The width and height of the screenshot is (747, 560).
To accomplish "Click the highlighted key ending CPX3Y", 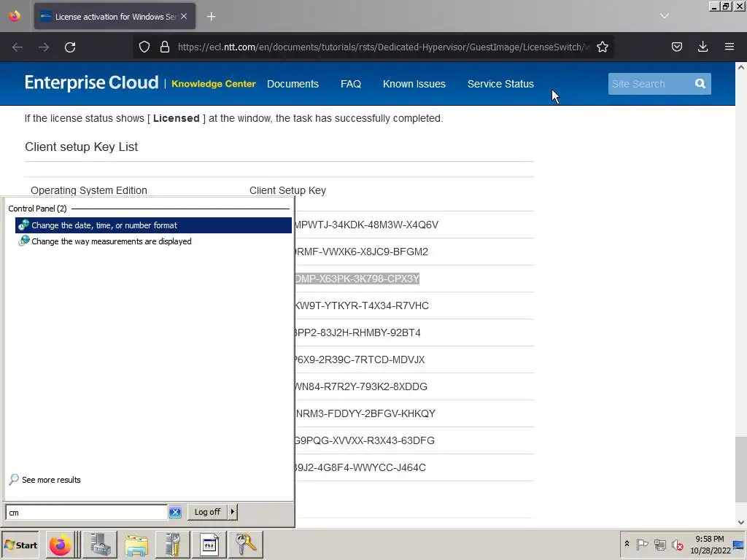I will (357, 279).
